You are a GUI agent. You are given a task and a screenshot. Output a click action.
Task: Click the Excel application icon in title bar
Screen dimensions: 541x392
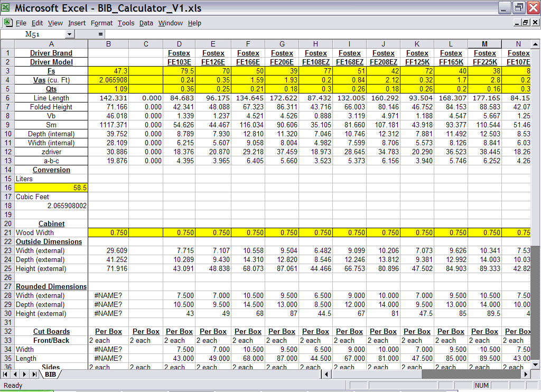5,7
